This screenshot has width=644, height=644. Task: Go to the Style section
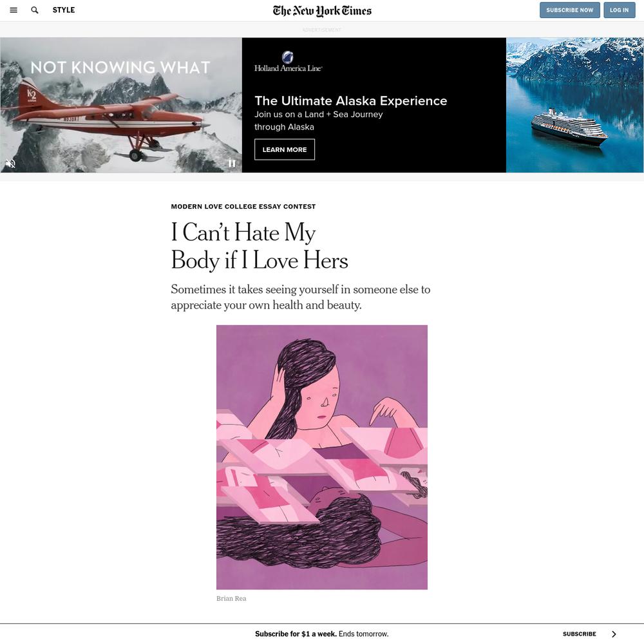coord(64,10)
